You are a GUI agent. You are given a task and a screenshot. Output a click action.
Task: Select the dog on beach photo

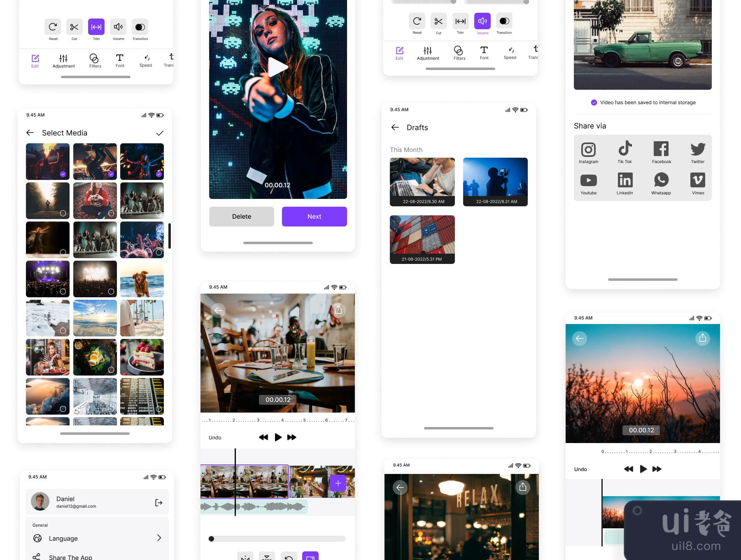coord(142,279)
